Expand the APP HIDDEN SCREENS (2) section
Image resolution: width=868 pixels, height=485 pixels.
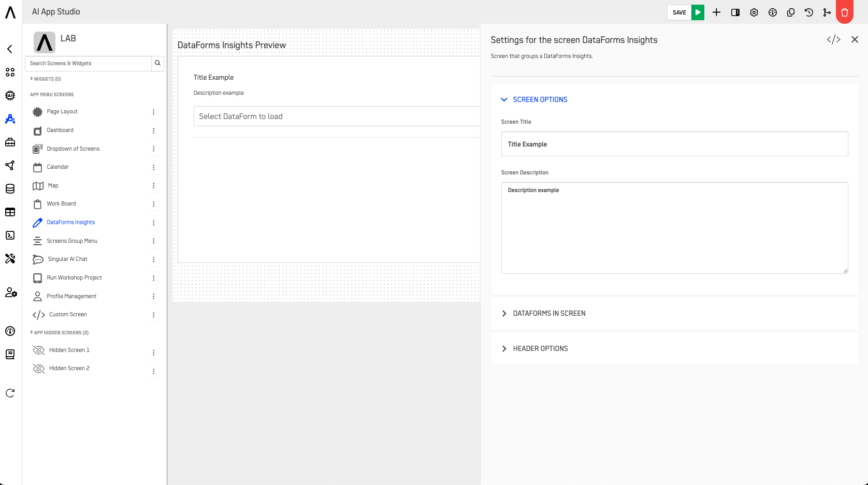(x=60, y=333)
